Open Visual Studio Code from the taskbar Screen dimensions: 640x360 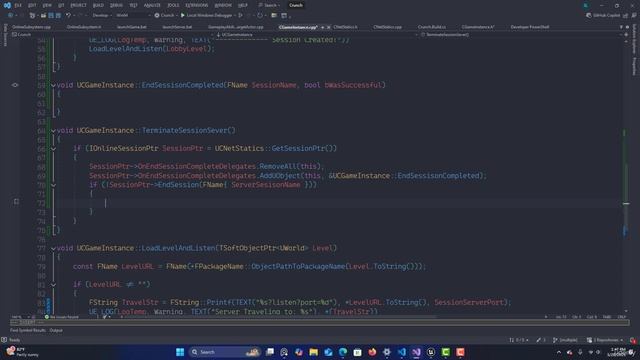(402, 352)
